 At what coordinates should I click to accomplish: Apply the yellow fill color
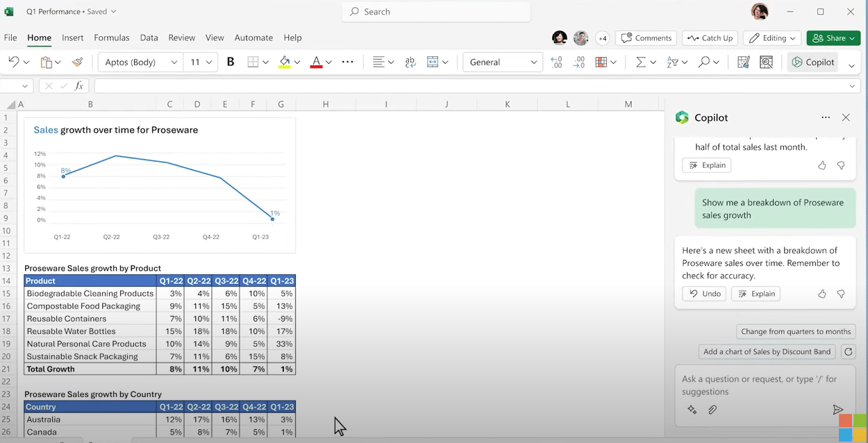pos(284,62)
